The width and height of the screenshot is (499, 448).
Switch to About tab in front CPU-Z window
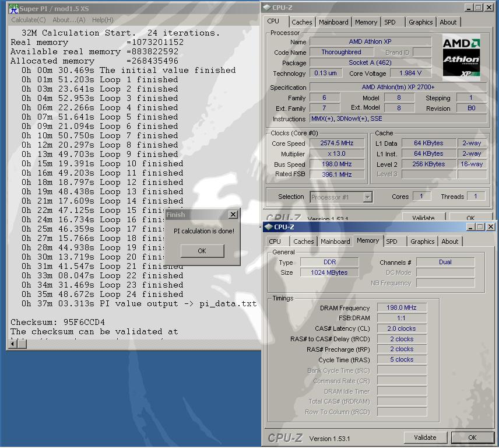(x=449, y=242)
